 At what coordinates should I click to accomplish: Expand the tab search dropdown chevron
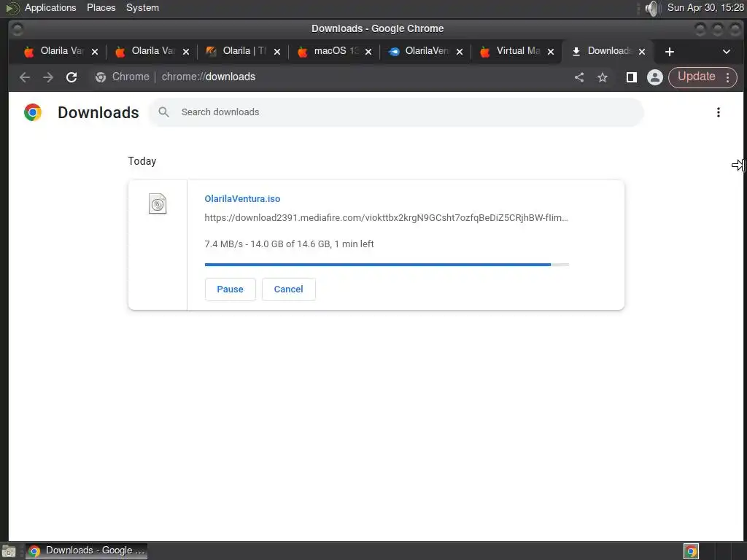727,52
